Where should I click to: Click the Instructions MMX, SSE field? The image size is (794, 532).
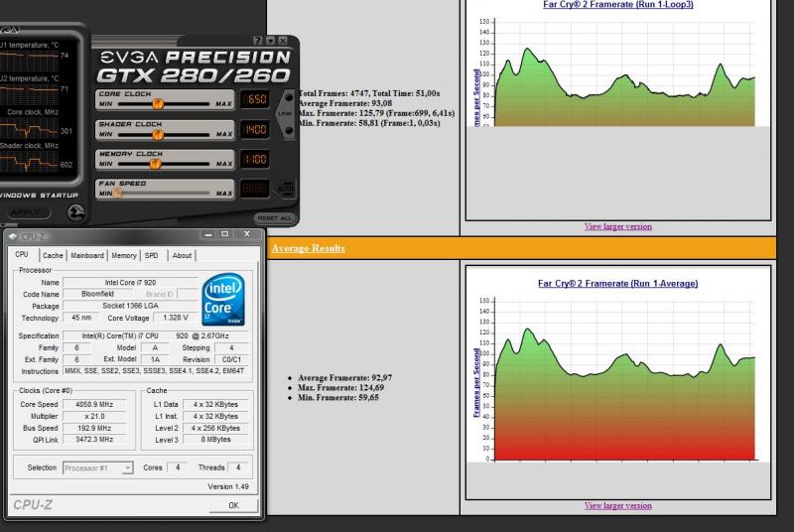pos(156,371)
